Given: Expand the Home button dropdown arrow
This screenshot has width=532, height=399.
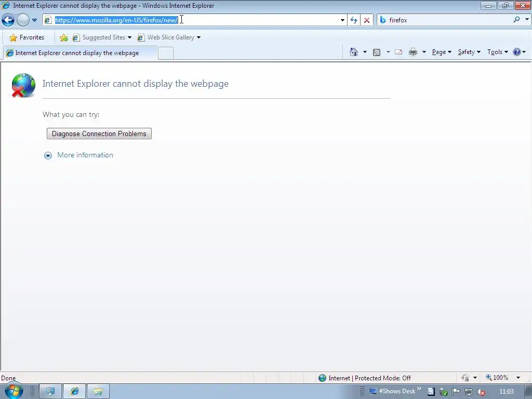Looking at the screenshot, I should point(365,52).
